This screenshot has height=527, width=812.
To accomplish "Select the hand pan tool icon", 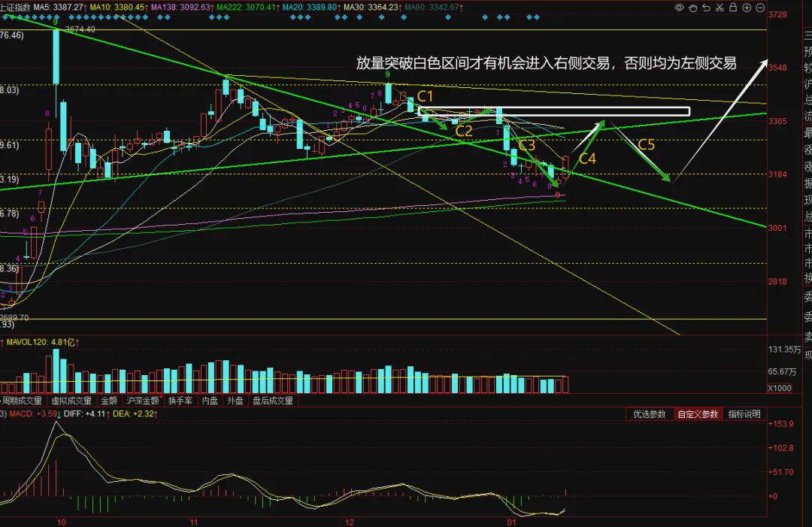I will [x=693, y=8].
